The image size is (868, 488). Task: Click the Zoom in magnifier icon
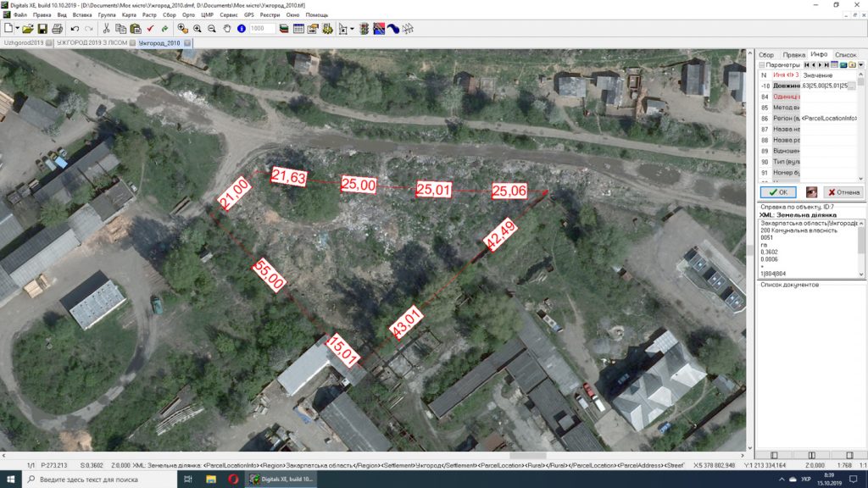[x=198, y=29]
